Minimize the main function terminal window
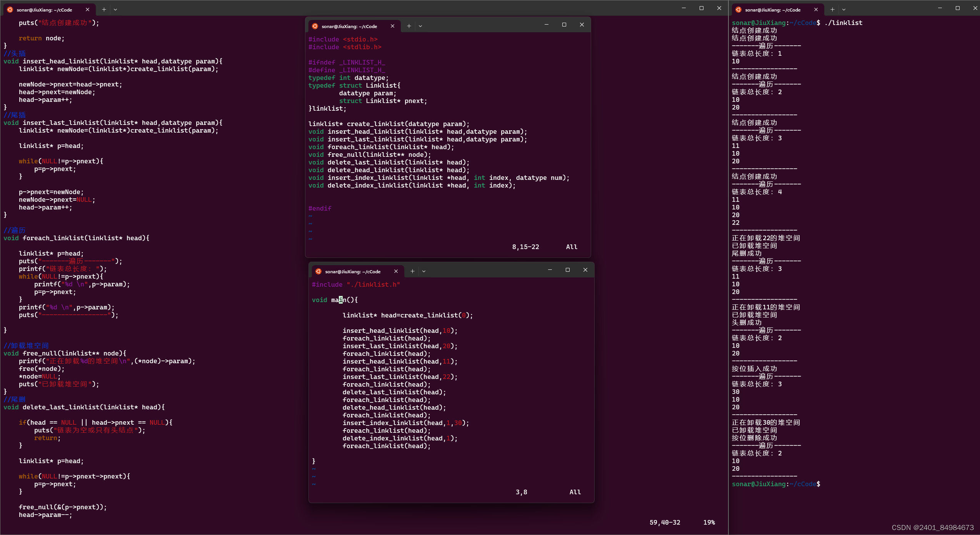Viewport: 980px width, 535px height. pyautogui.click(x=550, y=270)
